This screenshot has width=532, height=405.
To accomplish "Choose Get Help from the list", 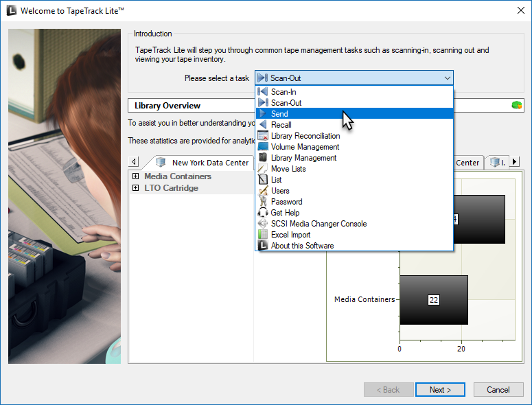I will tap(354, 212).
